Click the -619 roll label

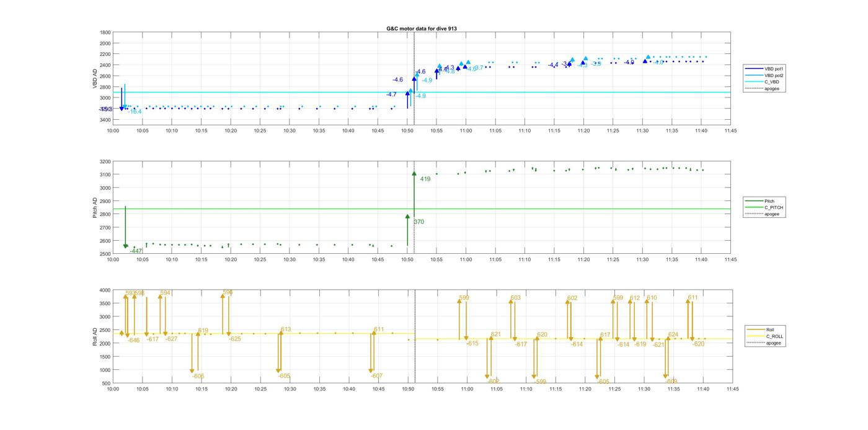[640, 344]
